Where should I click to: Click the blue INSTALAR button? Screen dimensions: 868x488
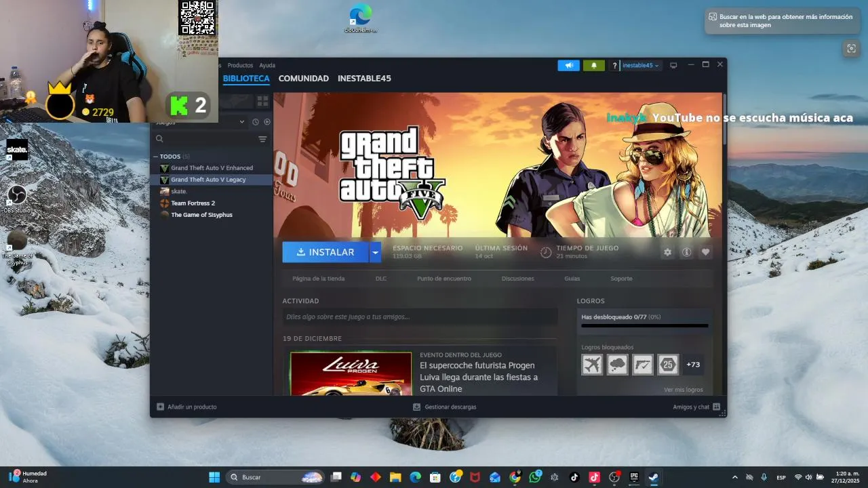tap(325, 252)
